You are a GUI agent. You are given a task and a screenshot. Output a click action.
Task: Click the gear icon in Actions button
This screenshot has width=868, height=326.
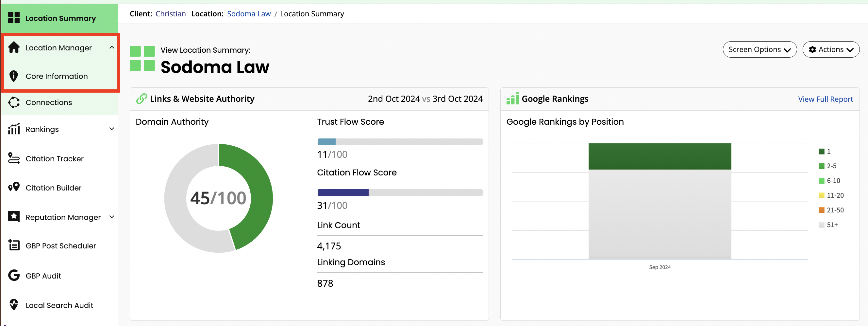pyautogui.click(x=812, y=49)
